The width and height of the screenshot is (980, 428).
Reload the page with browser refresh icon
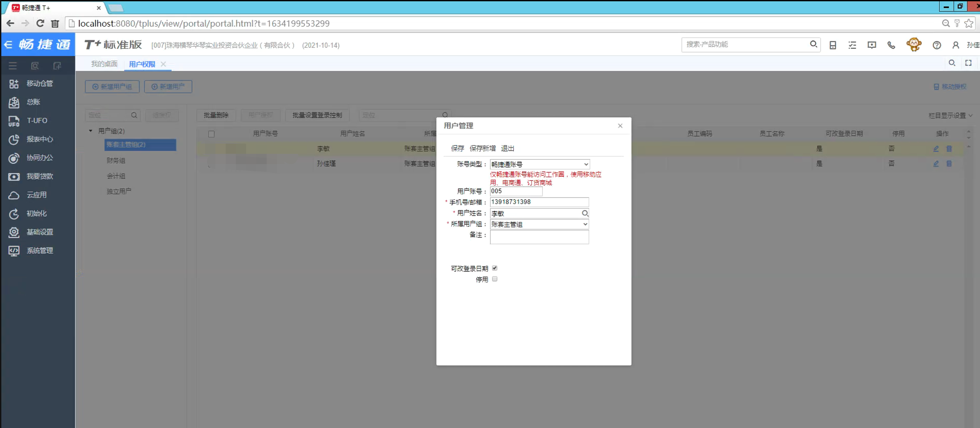pyautogui.click(x=40, y=23)
